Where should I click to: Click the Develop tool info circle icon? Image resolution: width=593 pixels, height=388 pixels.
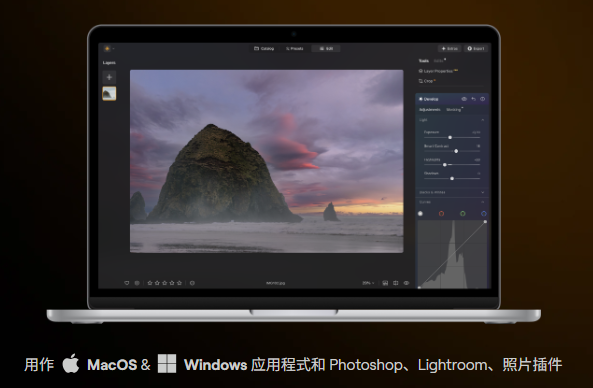[483, 99]
